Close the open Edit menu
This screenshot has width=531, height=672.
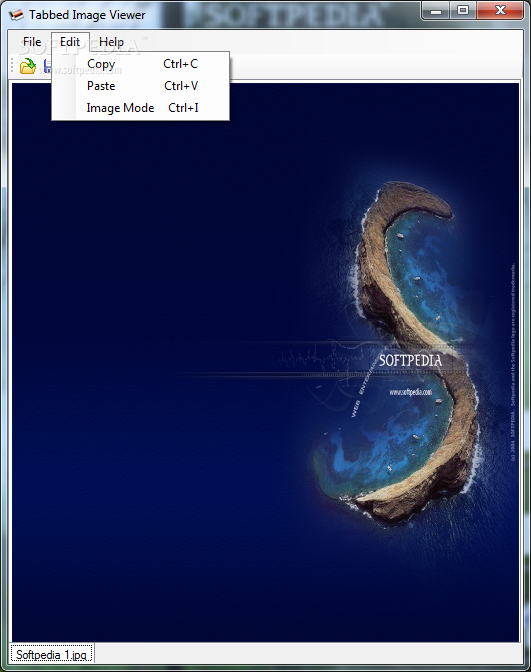70,42
